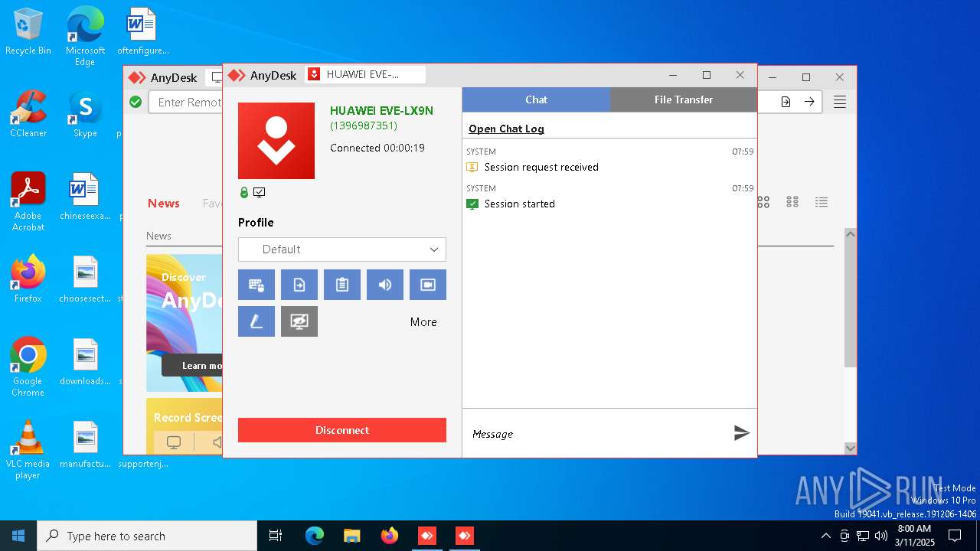This screenshot has width=980, height=551.
Task: Toggle session recording permission button
Action: (x=428, y=285)
